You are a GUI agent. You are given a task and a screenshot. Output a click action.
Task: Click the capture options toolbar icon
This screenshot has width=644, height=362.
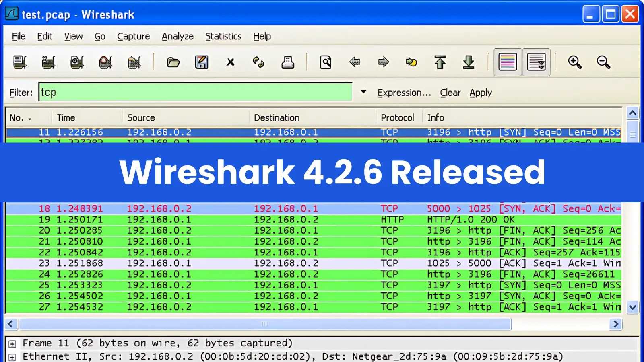click(48, 62)
